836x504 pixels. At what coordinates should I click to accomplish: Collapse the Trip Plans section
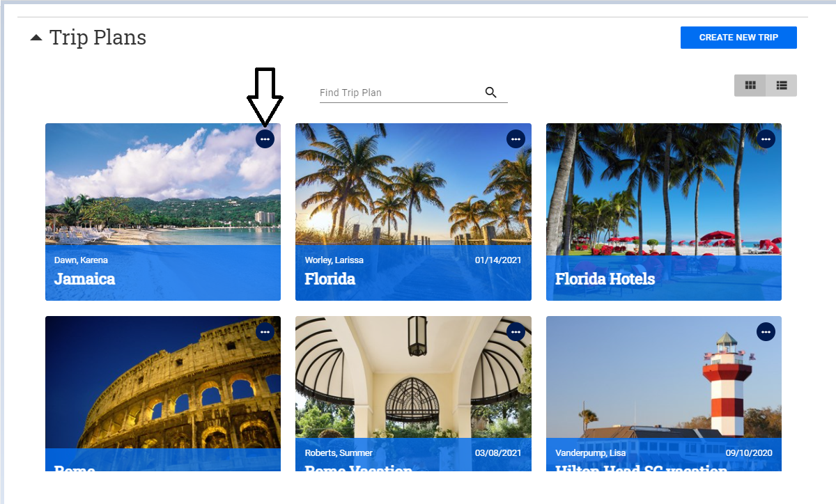point(36,38)
